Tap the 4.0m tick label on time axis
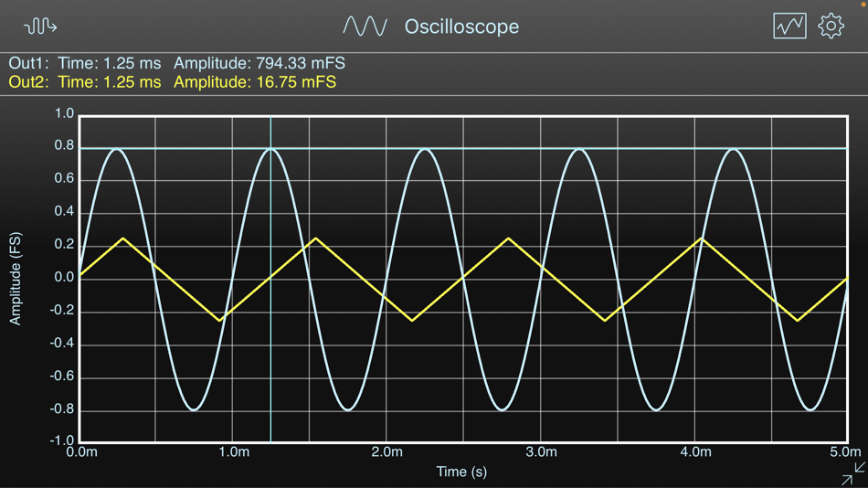This screenshot has height=488, width=868. point(696,452)
